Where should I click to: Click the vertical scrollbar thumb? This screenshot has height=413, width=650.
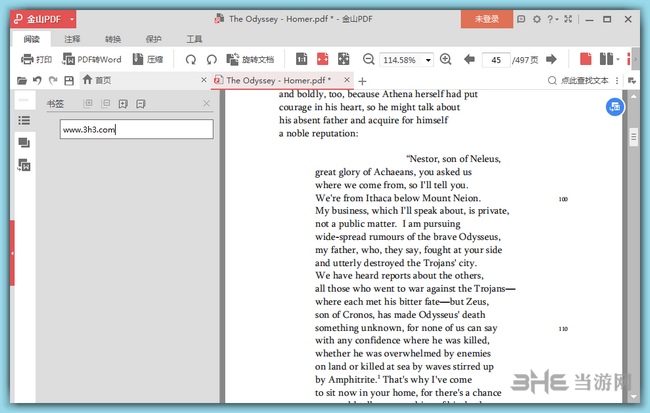pos(634,137)
